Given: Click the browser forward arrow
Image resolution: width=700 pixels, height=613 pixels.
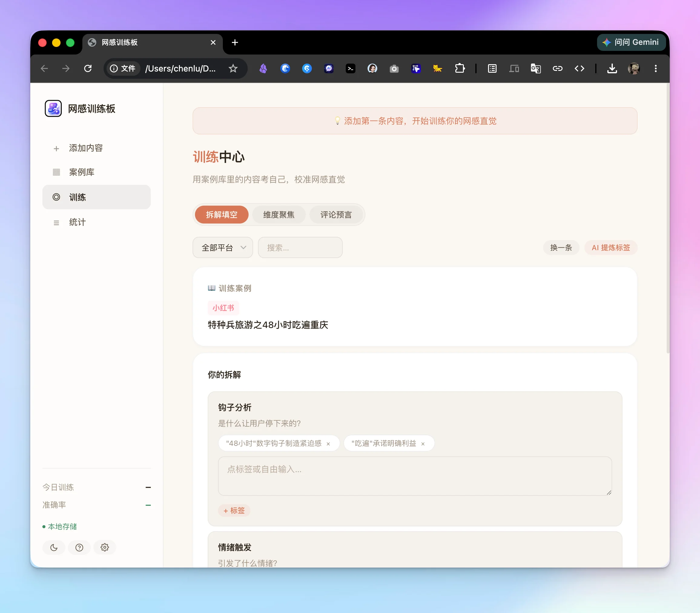Looking at the screenshot, I should click(x=66, y=68).
